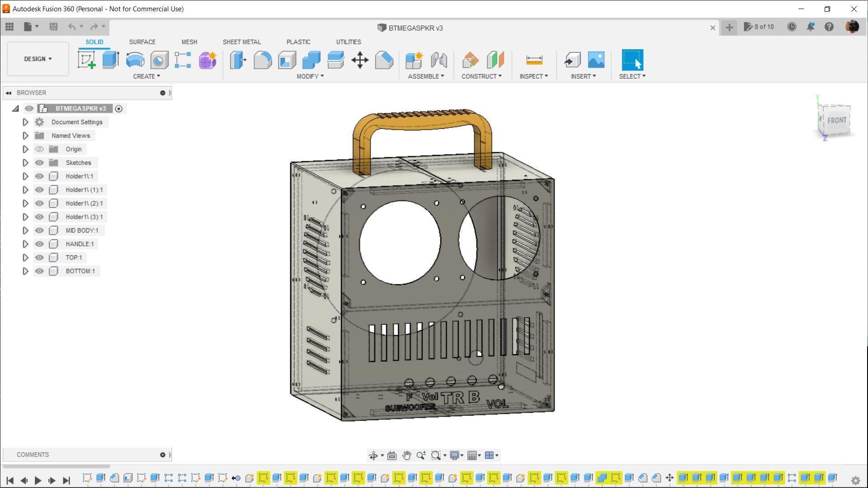
Task: Select the Hole tool icon
Action: (159, 60)
